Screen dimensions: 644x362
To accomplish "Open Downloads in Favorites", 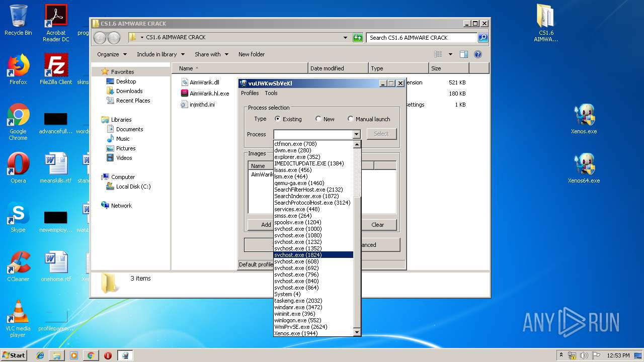I will [x=129, y=91].
